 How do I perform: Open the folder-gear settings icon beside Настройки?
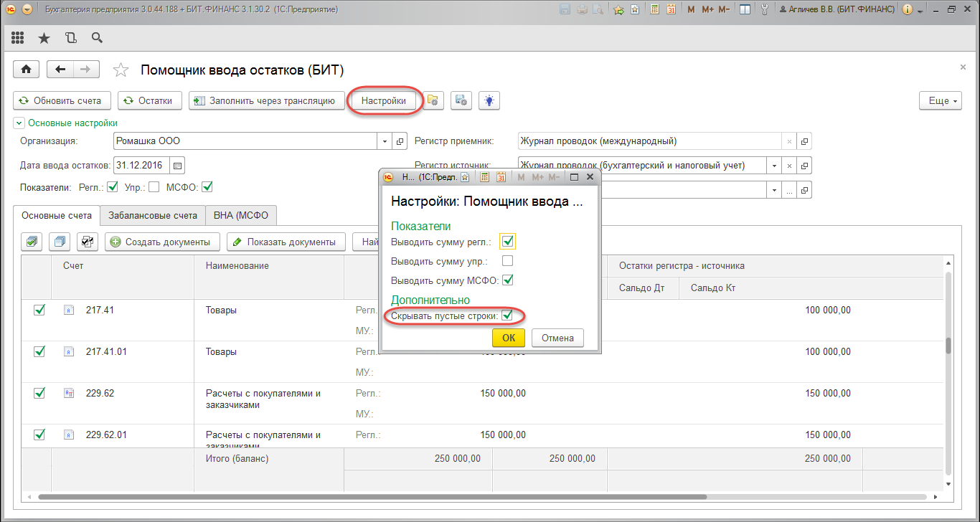coord(433,101)
